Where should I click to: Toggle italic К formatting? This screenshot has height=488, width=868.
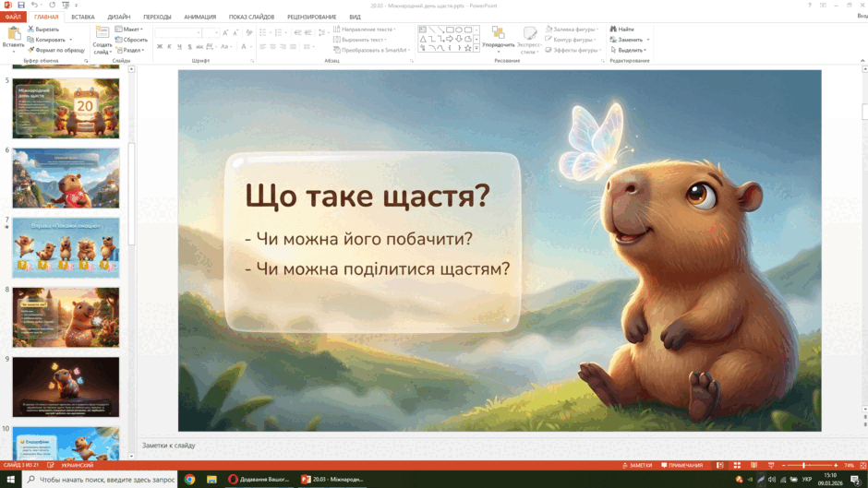169,47
